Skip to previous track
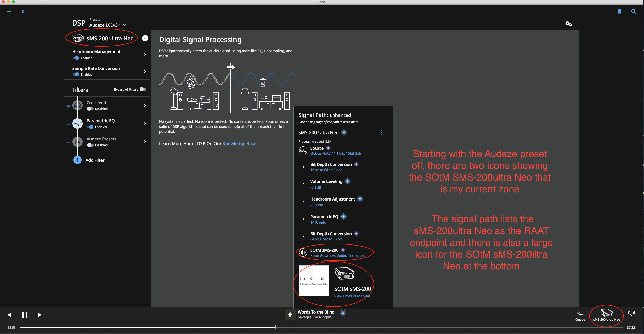 [9, 315]
